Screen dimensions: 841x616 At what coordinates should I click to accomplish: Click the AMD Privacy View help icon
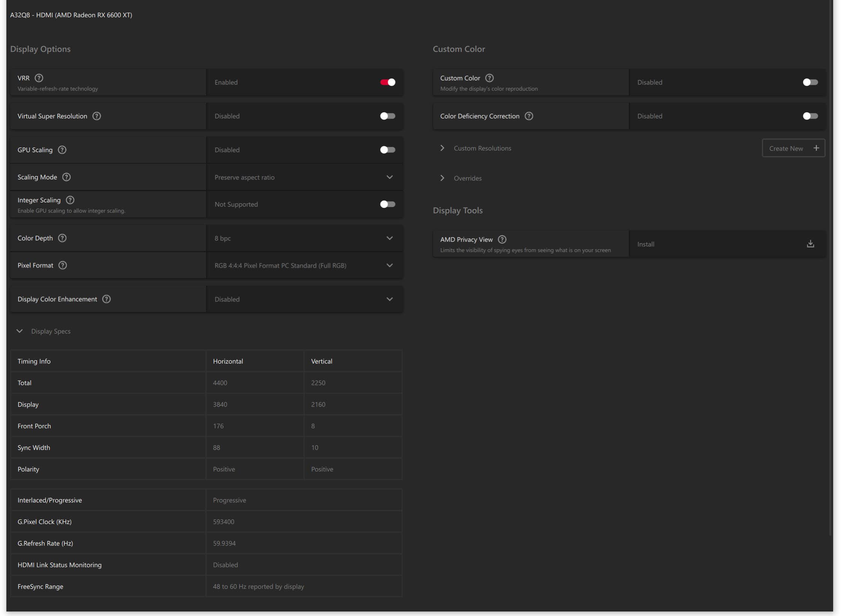point(502,239)
